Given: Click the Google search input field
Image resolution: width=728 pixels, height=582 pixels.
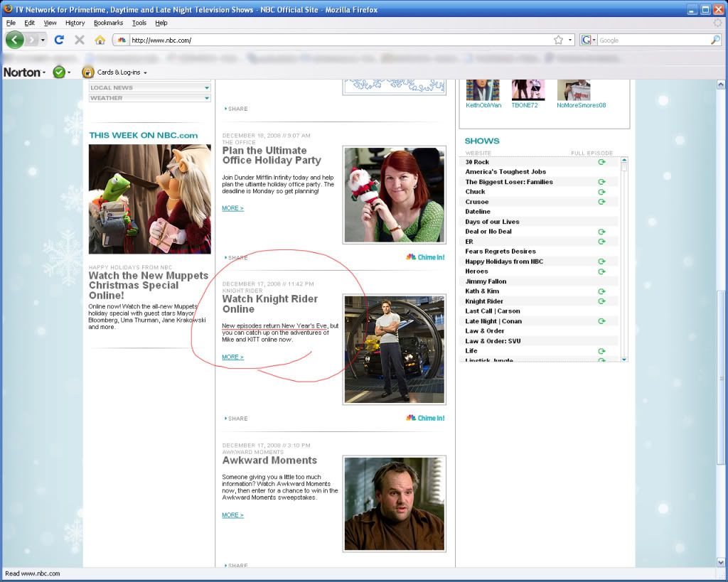Looking at the screenshot, I should [x=654, y=41].
